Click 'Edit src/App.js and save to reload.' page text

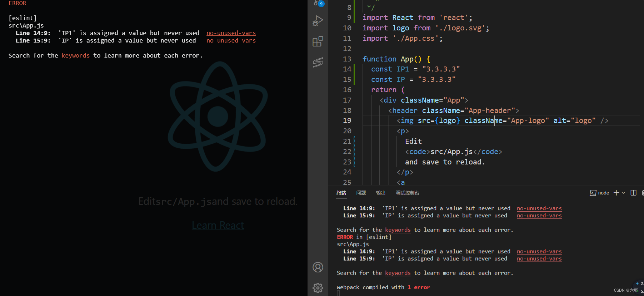(x=218, y=201)
